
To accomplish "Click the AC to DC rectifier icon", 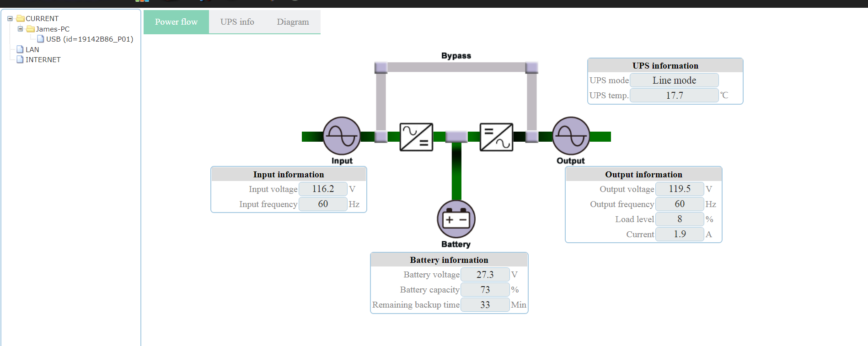I will (x=416, y=137).
